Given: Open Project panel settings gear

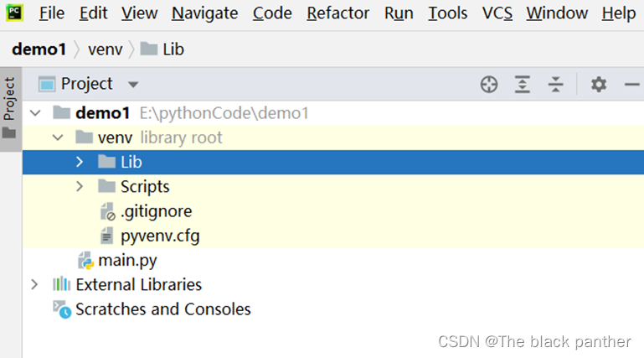Looking at the screenshot, I should click(x=598, y=84).
